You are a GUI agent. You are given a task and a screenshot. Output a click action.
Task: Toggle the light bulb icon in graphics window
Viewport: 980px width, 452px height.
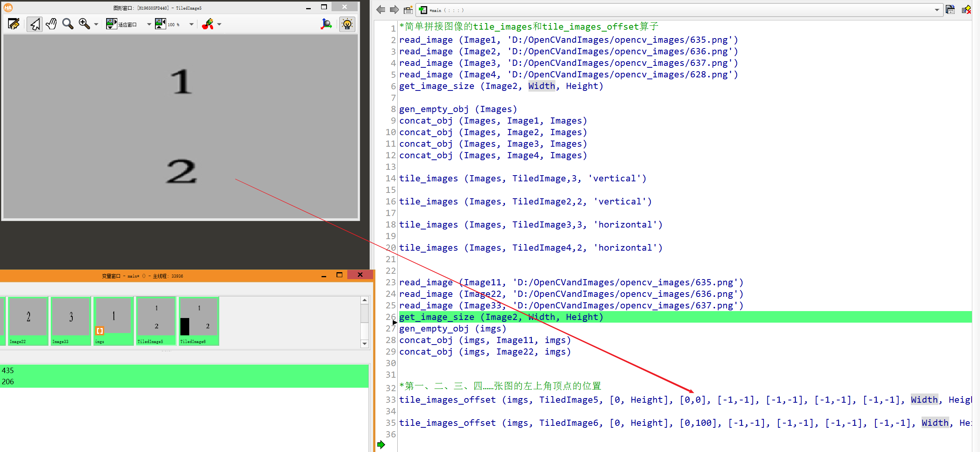pos(347,24)
